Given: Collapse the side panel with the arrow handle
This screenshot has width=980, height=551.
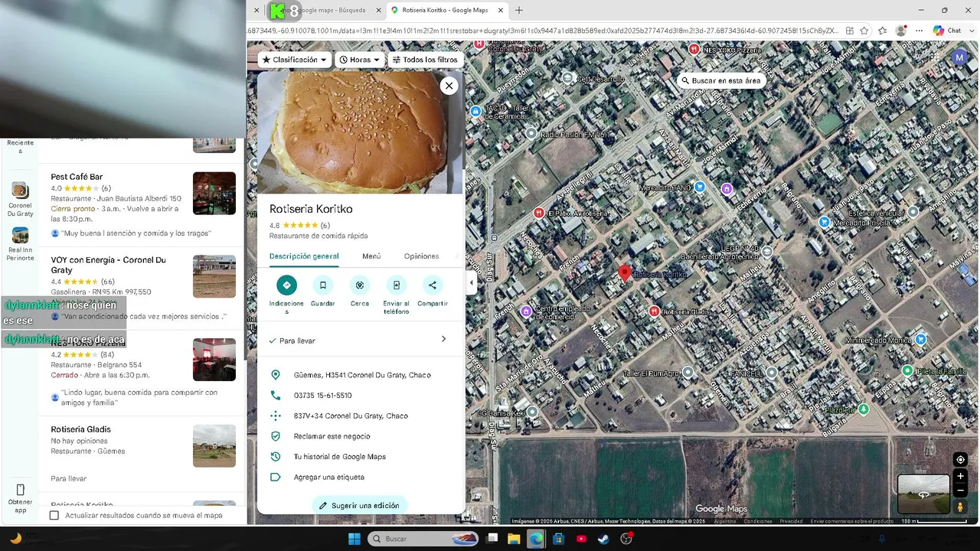Looking at the screenshot, I should 471,283.
